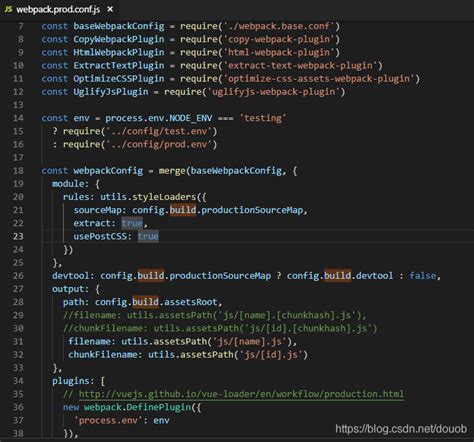Click 'false' value on line 26
The height and width of the screenshot is (442, 474).
coord(423,276)
